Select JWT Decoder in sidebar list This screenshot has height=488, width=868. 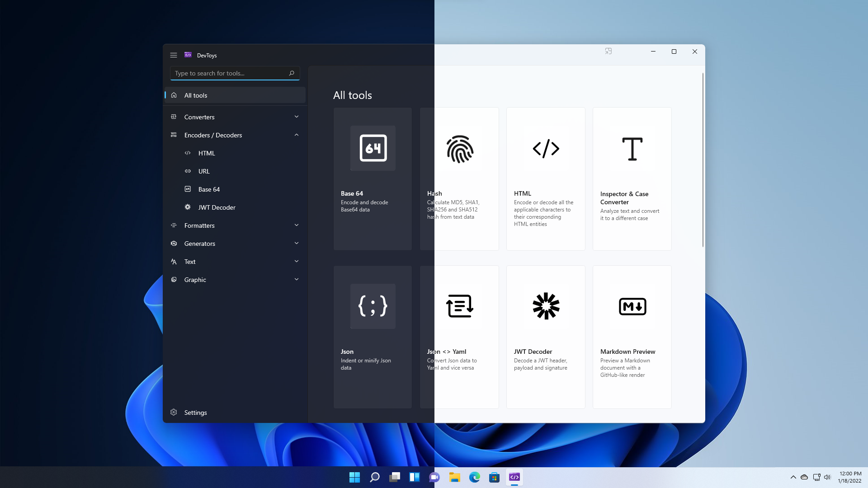pos(217,207)
